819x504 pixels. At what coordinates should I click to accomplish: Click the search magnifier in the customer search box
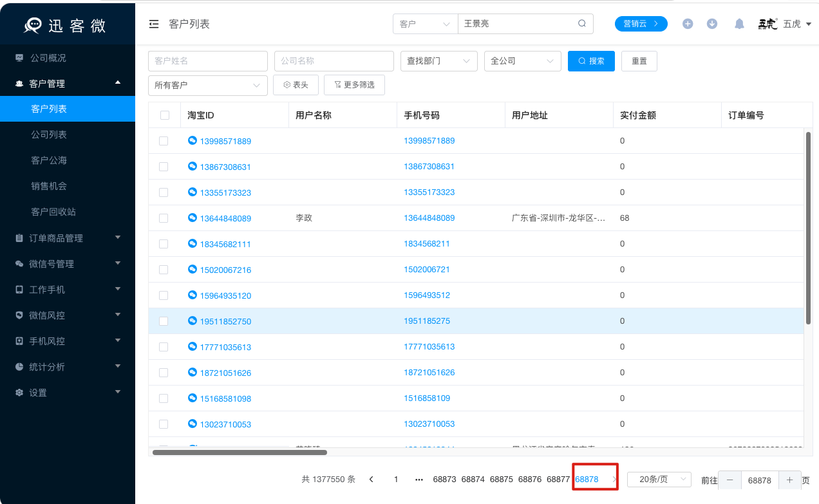pyautogui.click(x=581, y=23)
